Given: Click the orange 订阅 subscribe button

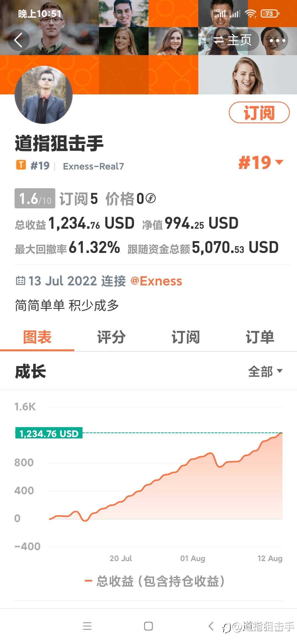Looking at the screenshot, I should tap(259, 112).
